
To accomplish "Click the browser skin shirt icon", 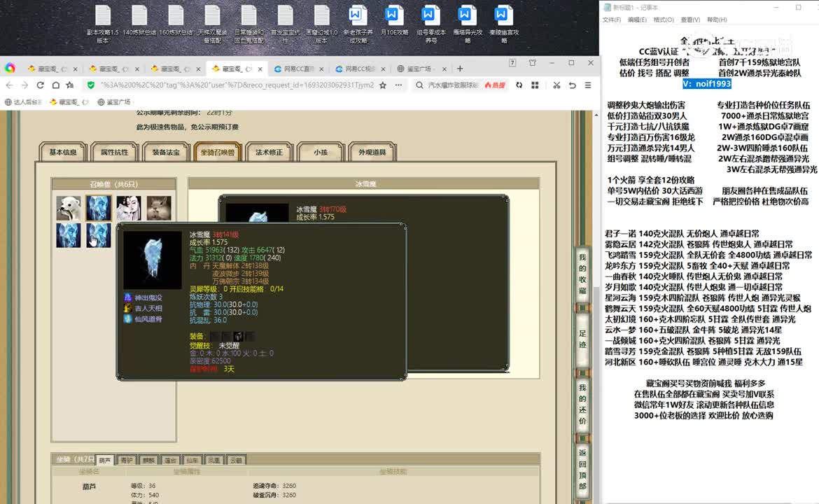I will [532, 63].
